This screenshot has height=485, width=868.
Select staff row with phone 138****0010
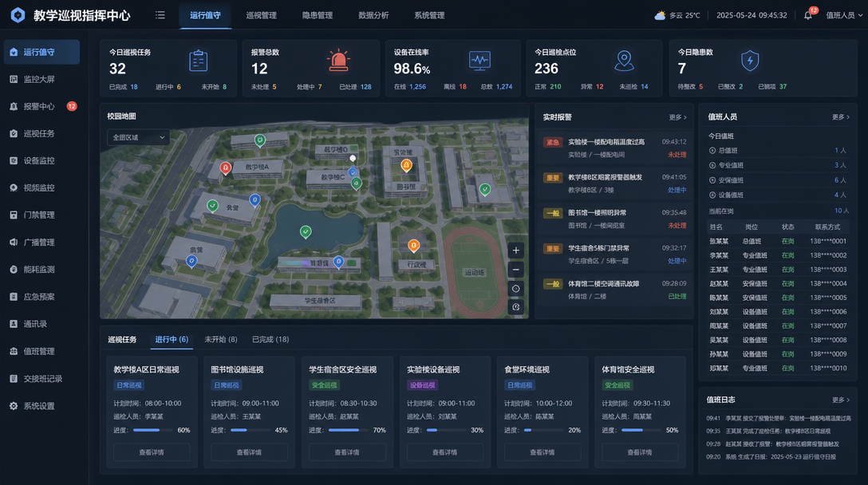[778, 369]
